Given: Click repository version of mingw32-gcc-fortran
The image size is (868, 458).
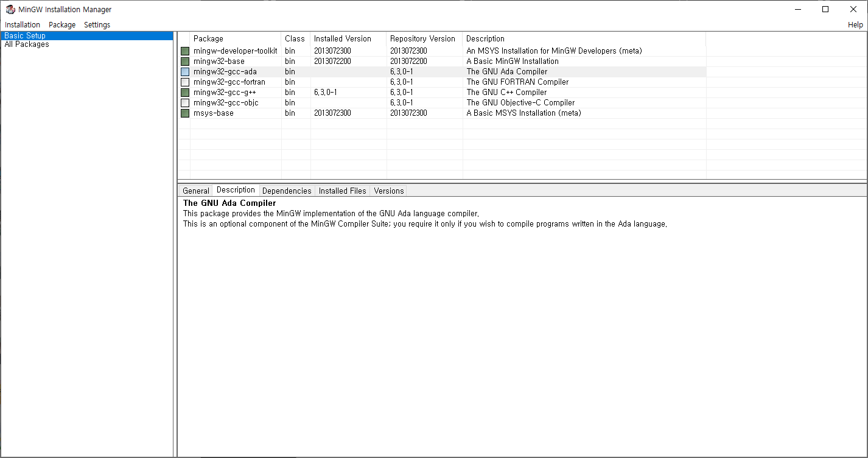Looking at the screenshot, I should tap(402, 82).
